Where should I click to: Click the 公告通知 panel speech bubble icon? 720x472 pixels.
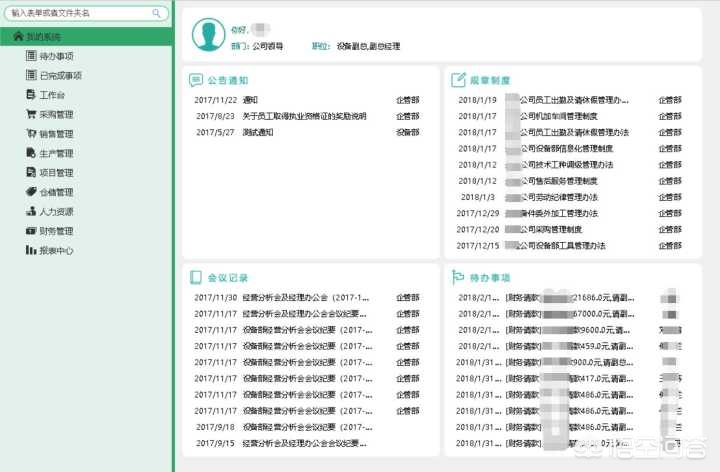(196, 80)
